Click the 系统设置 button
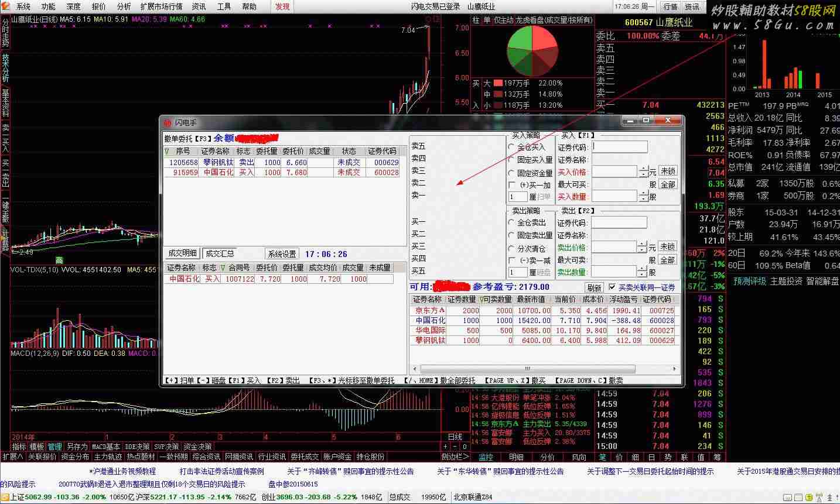This screenshot has width=840, height=504. click(282, 254)
